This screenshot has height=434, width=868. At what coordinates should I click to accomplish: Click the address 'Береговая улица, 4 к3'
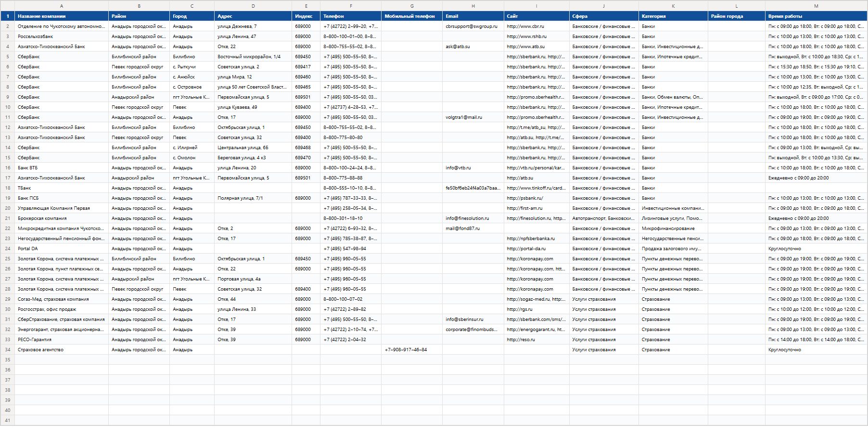point(253,158)
